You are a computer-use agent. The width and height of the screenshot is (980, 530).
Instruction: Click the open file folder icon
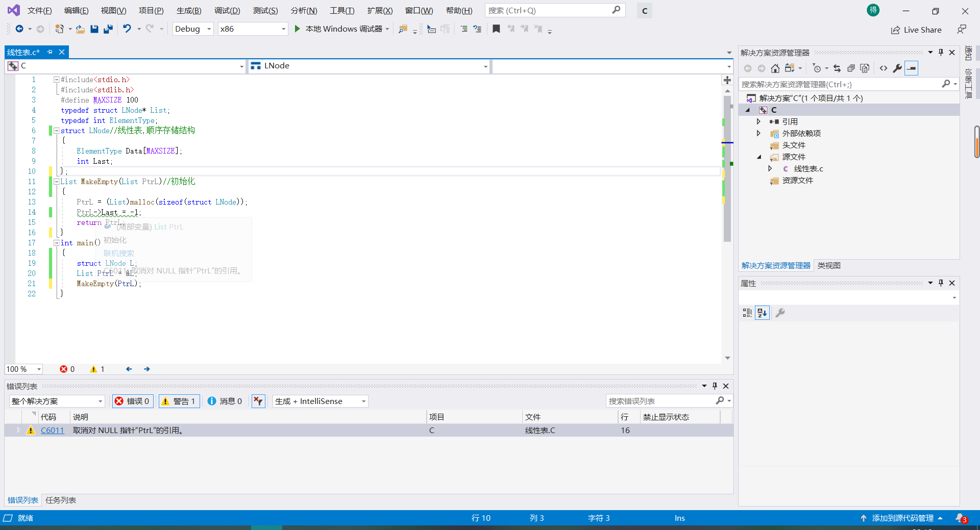80,29
